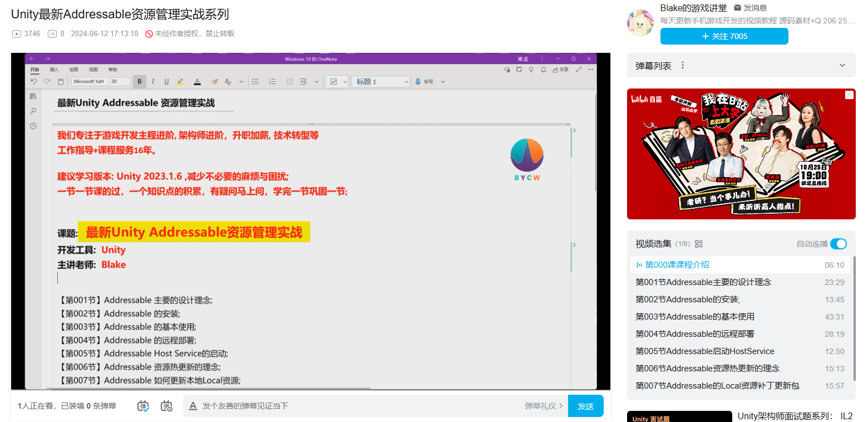Open Blake的游戏讲堂 uploader profile name
The width and height of the screenshot is (868, 422).
click(x=693, y=8)
